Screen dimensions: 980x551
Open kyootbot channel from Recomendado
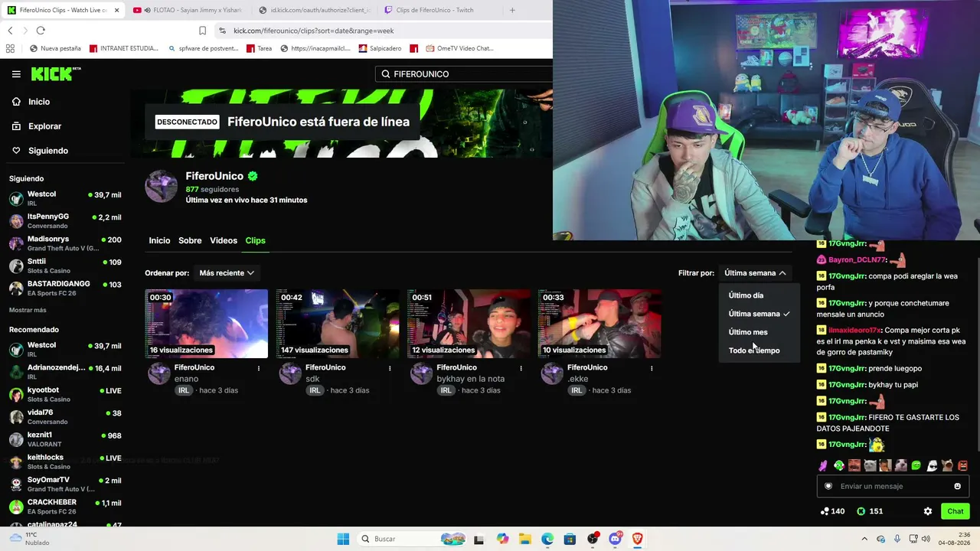65,395
